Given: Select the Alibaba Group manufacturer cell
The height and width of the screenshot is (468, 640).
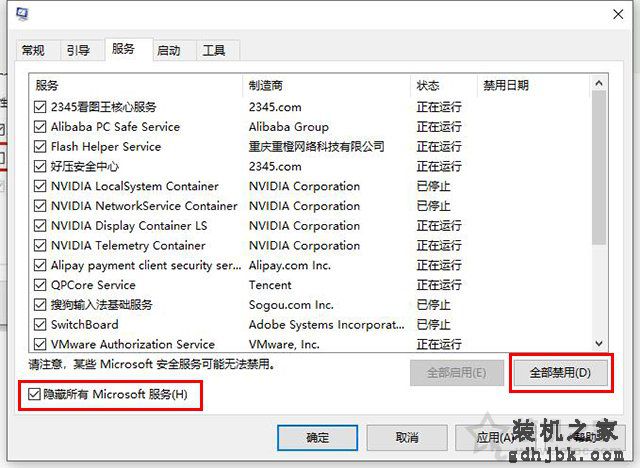Looking at the screenshot, I should pos(289,127).
